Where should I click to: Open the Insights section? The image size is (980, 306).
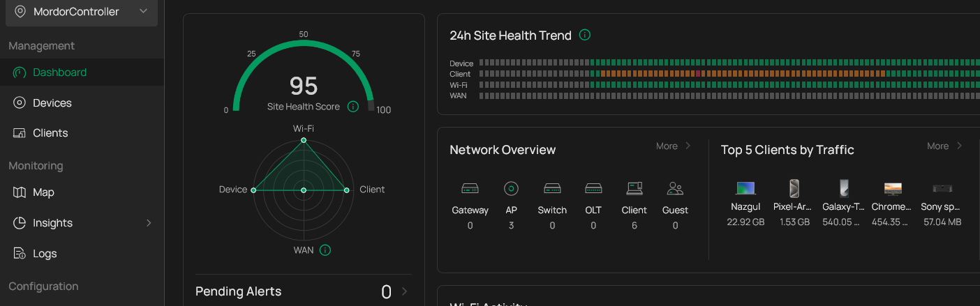[82, 223]
